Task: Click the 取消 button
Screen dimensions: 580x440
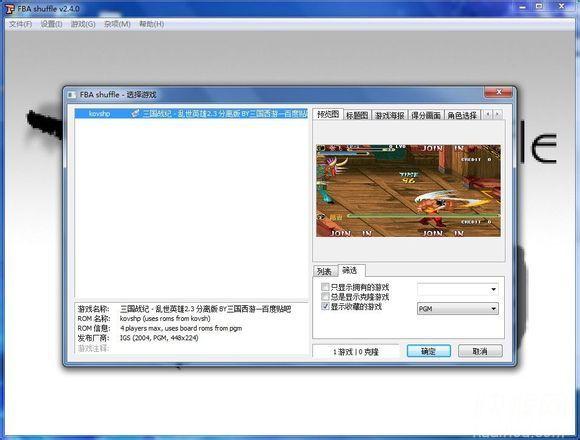Action: (480, 351)
